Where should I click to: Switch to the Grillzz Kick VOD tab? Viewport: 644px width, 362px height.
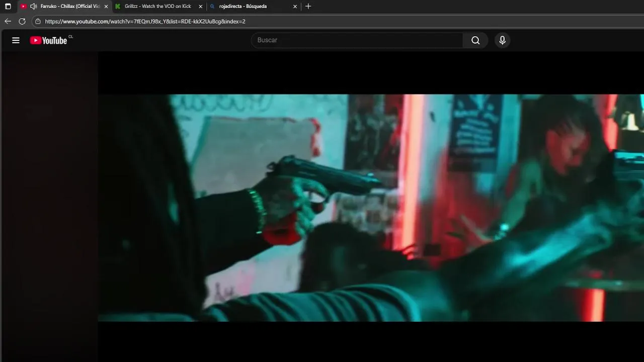pyautogui.click(x=157, y=7)
